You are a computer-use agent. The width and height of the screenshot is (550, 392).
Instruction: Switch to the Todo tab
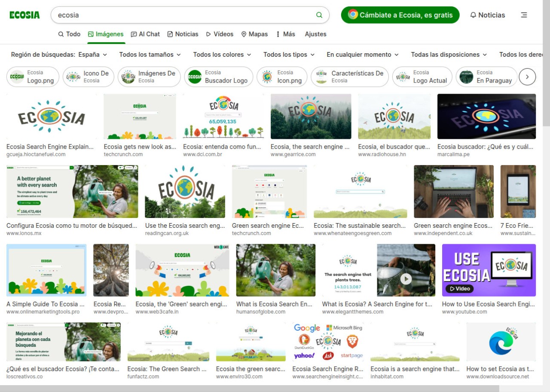69,34
